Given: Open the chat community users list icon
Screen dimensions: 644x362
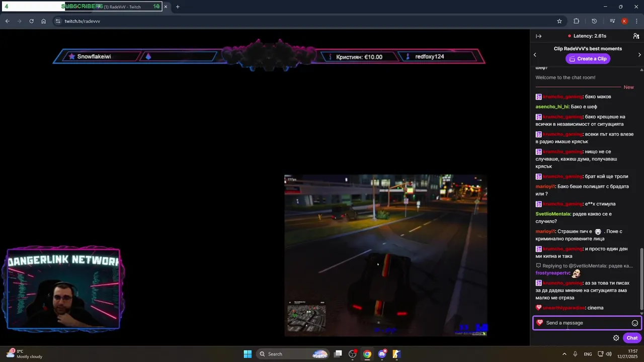Looking at the screenshot, I should (x=636, y=36).
